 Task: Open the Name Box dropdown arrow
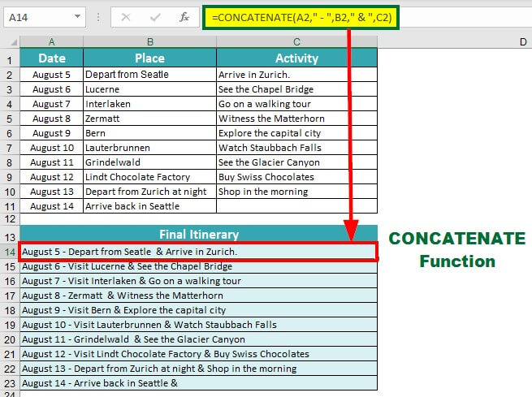click(78, 16)
